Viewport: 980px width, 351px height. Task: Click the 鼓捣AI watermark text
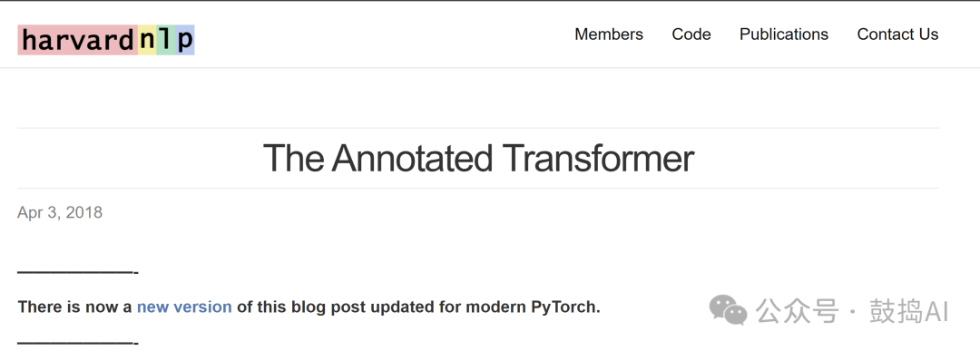point(909,311)
